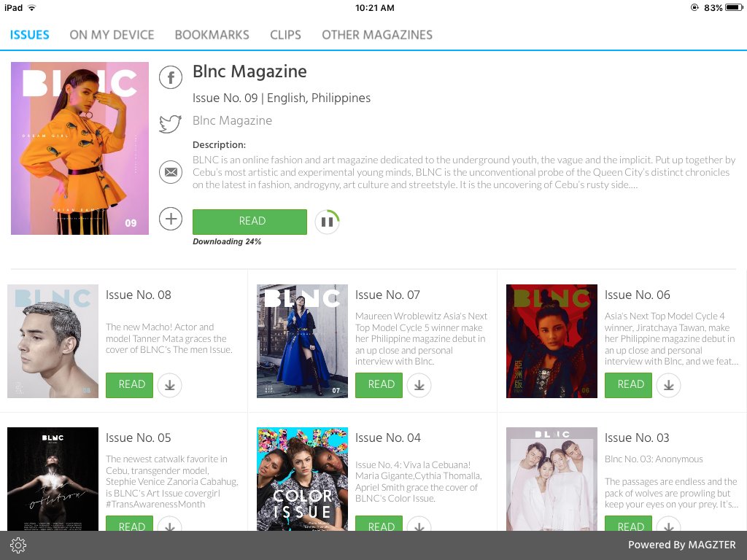Viewport: 747px width, 560px height.
Task: Share issue via Facebook icon
Action: coord(171,77)
